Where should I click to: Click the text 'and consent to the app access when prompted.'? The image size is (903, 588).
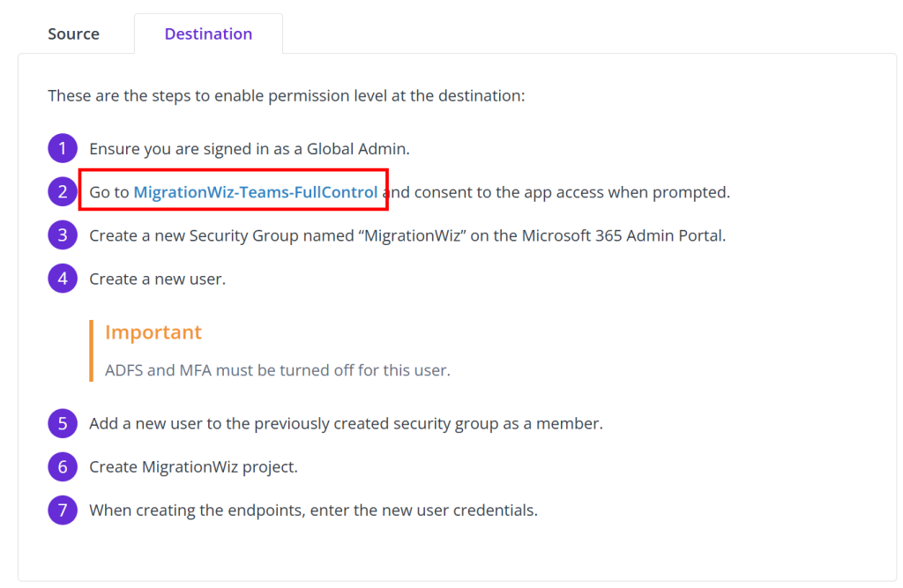pos(557,192)
